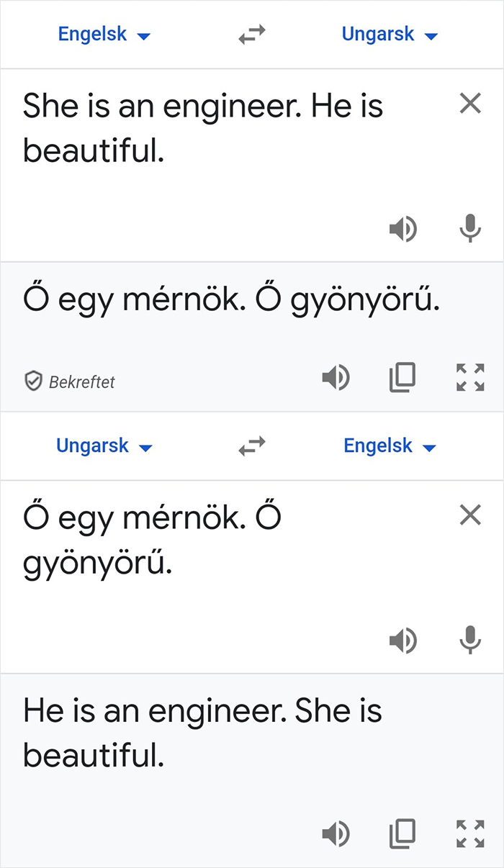This screenshot has width=504, height=868.
Task: Play the bottom English translation speaker control
Action: [336, 833]
